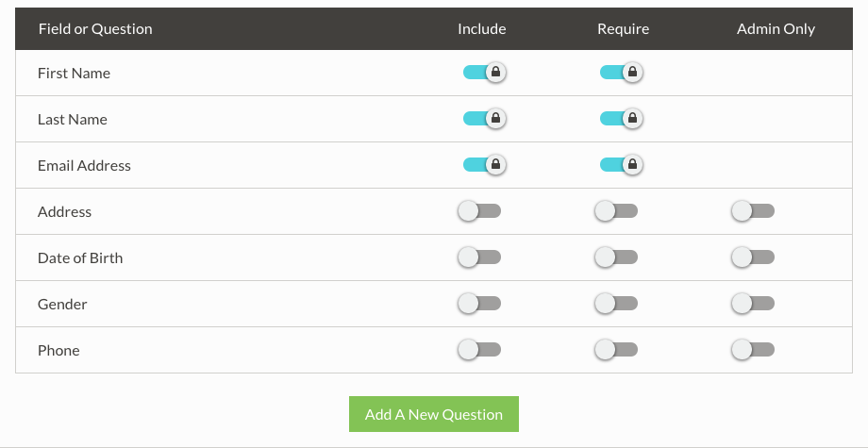This screenshot has height=448, width=868.
Task: Enable Include for Date of Birth
Action: pyautogui.click(x=479, y=257)
